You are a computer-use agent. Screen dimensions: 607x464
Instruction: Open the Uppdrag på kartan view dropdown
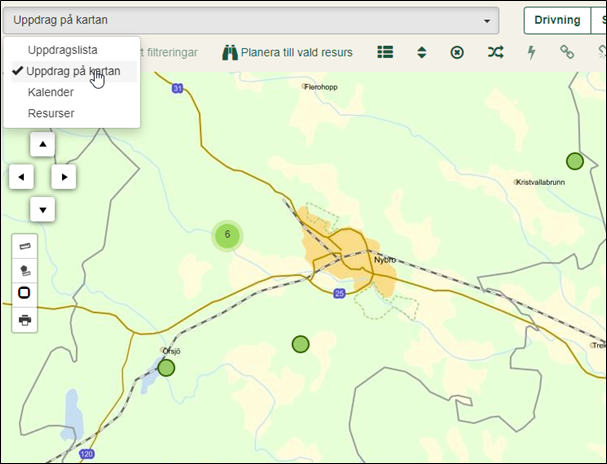coord(250,20)
